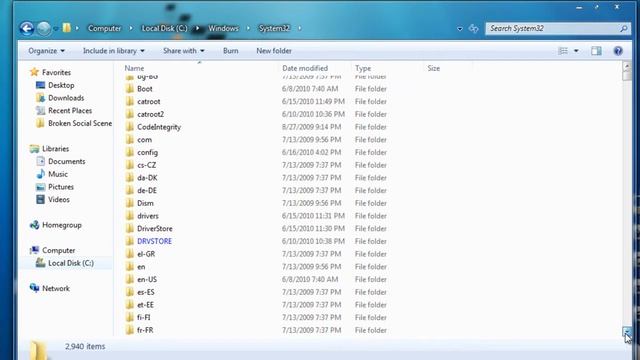This screenshot has width=640, height=360.
Task: Open the Share with menu
Action: 184,51
